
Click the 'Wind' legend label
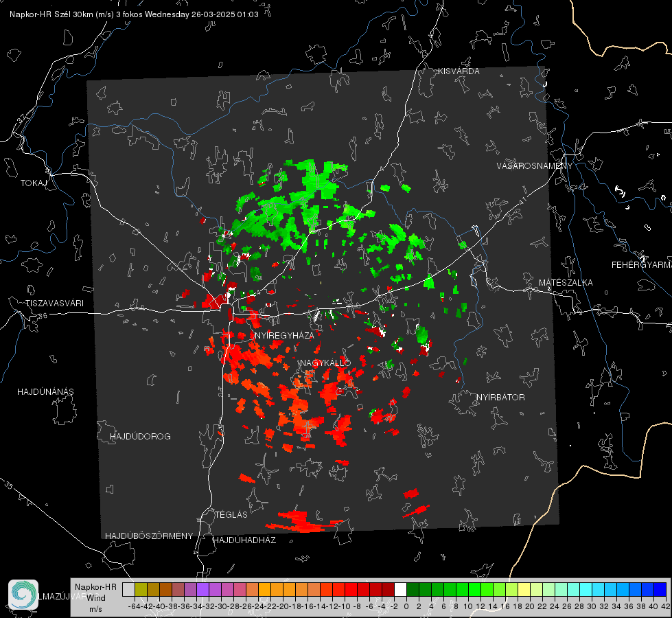point(95,597)
